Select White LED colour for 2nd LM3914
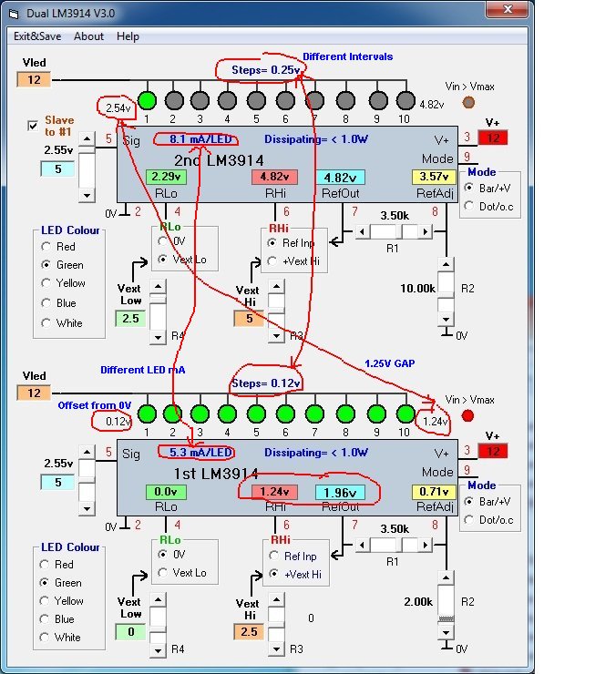 [46, 322]
